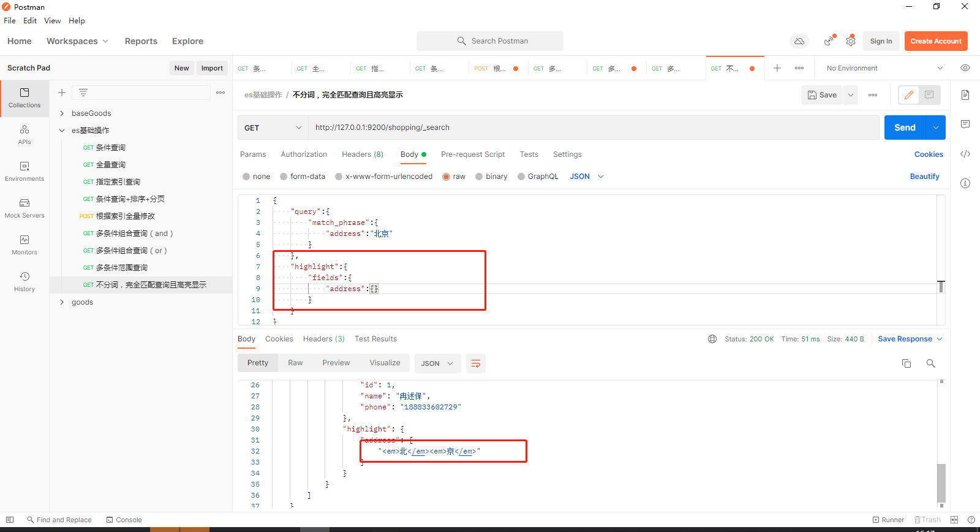Open the No Environment selector

(885, 68)
